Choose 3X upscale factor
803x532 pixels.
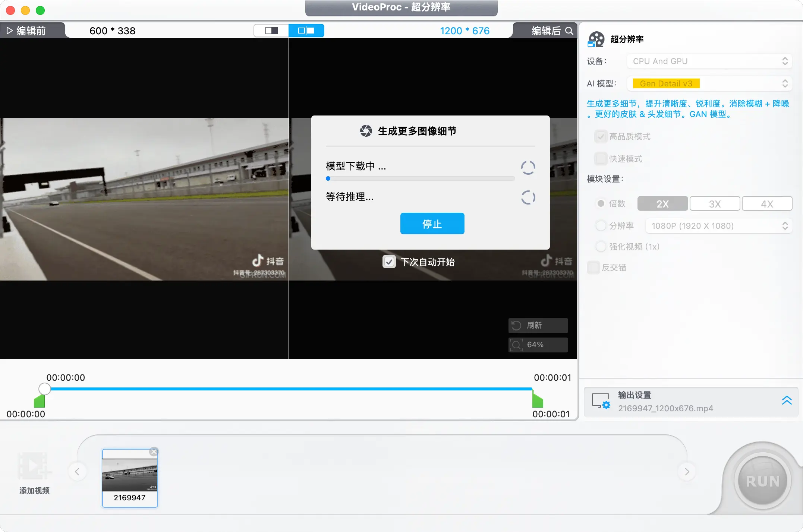click(x=715, y=204)
